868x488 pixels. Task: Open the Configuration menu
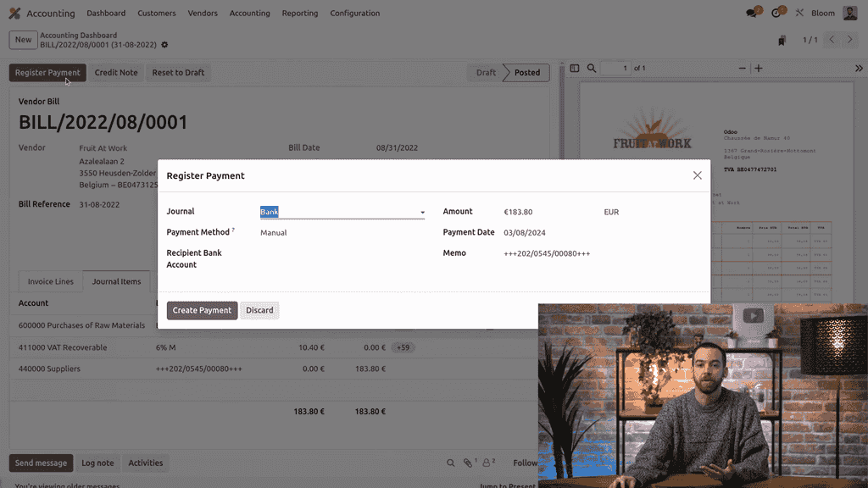coord(354,14)
